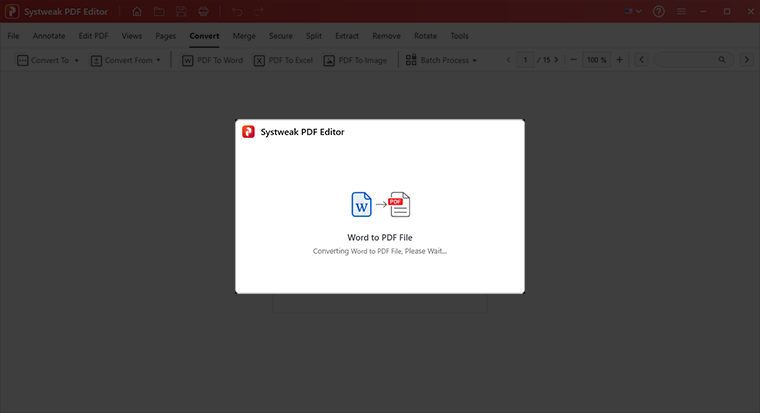Open the language flag selector
This screenshot has height=413, width=760.
tap(633, 11)
